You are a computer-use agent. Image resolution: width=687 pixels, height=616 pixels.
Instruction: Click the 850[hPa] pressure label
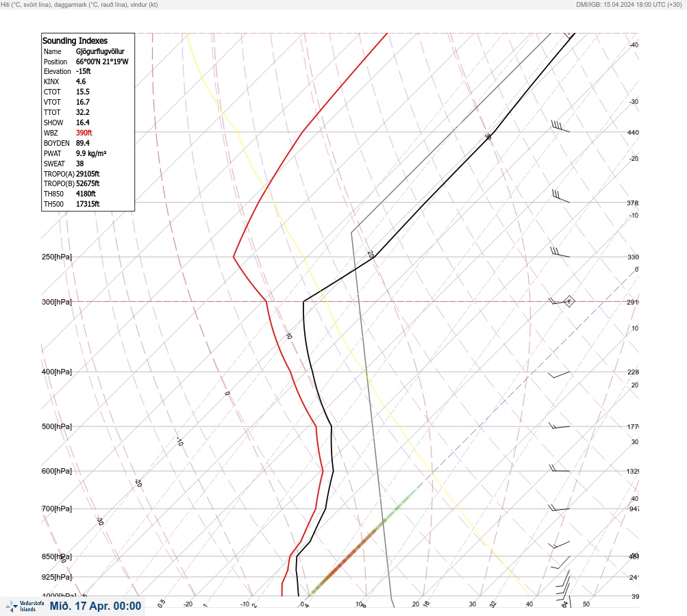click(57, 557)
